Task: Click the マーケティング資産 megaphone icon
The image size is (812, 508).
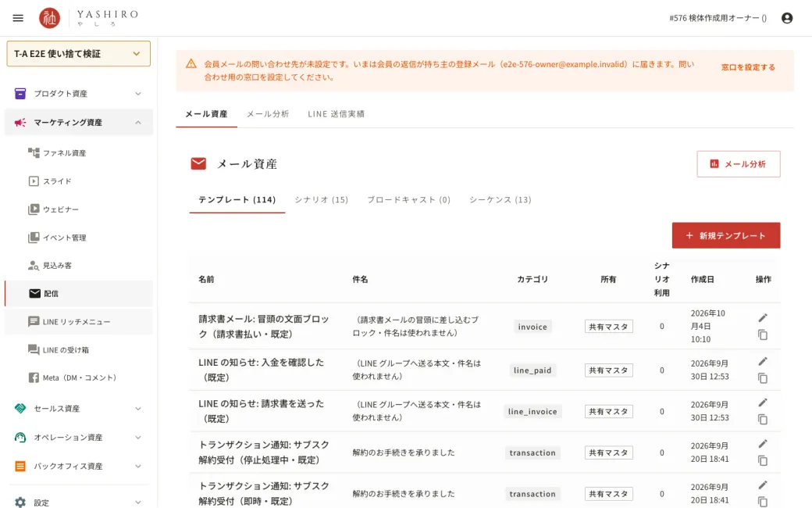Action: click(x=20, y=123)
